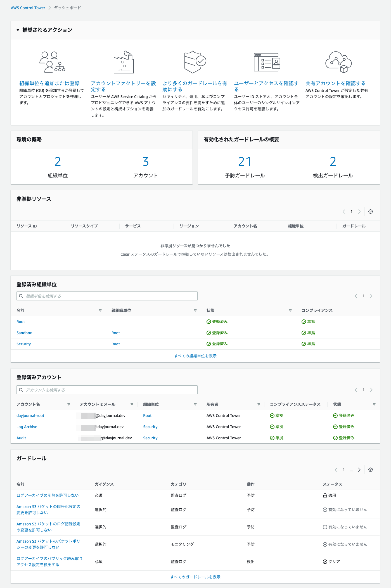Image resolution: width=391 pixels, height=588 pixels.
Task: Open settings gear in 非準拠リソース panel
Action: pos(371,212)
